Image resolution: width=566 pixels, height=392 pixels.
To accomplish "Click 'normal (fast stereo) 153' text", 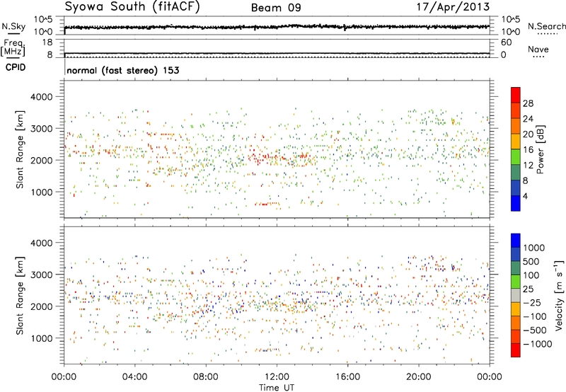I will pyautogui.click(x=123, y=70).
